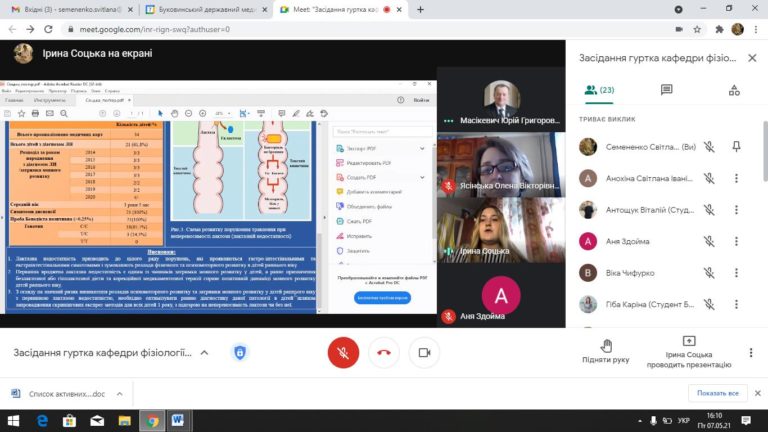Click Ірина Соцька presentation button
The height and width of the screenshot is (432, 768).
click(x=688, y=346)
